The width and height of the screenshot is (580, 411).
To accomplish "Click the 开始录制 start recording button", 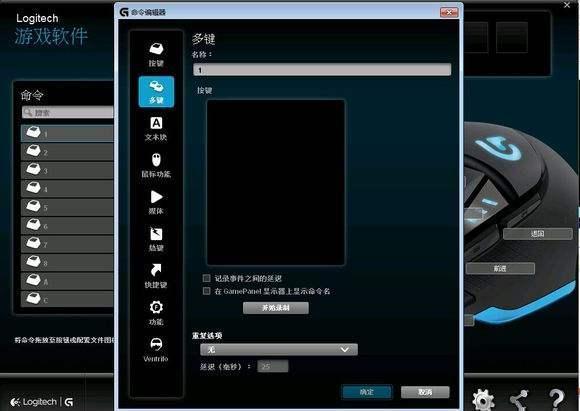I will tap(276, 308).
